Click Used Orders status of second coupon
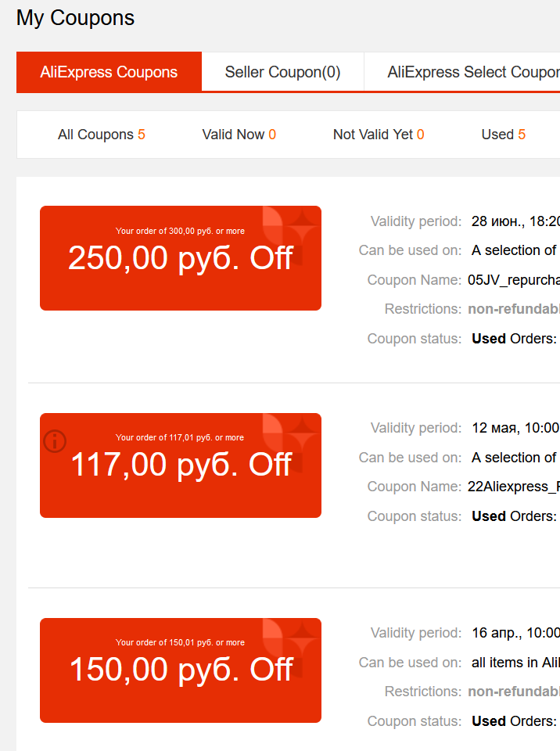Viewport: 560px width, 751px height. point(514,516)
